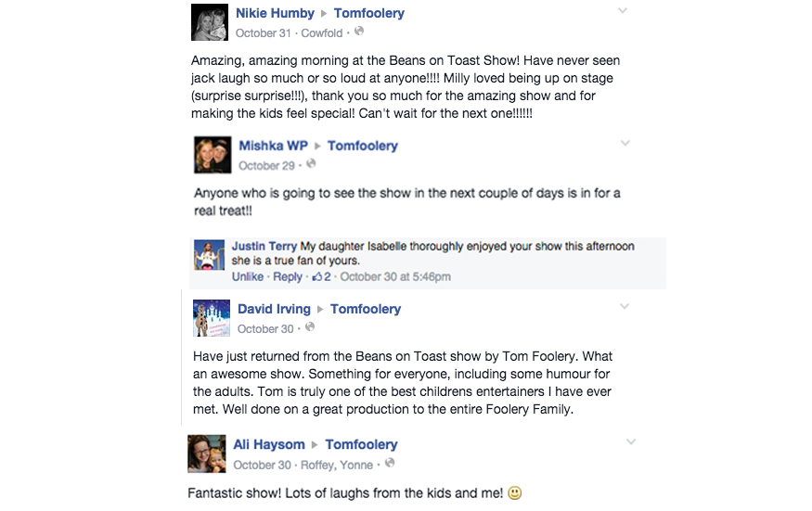The height and width of the screenshot is (511, 812).
Task: Expand options chevron on Ali Haysom's post
Action: [630, 442]
